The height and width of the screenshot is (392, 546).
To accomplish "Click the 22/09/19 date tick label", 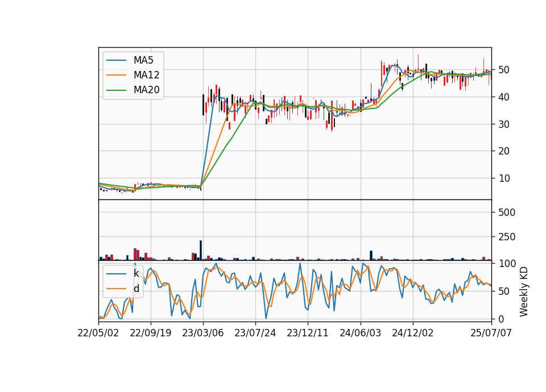I will pyautogui.click(x=151, y=333).
